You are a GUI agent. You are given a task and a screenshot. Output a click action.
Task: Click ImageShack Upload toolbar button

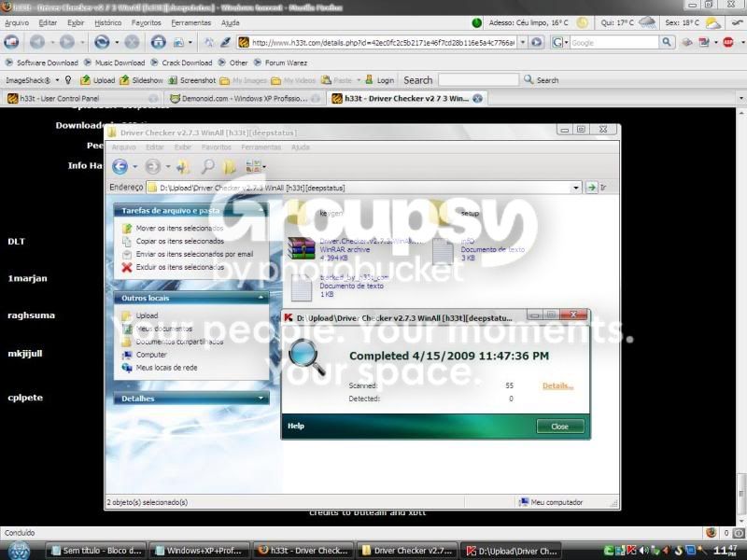(98, 80)
